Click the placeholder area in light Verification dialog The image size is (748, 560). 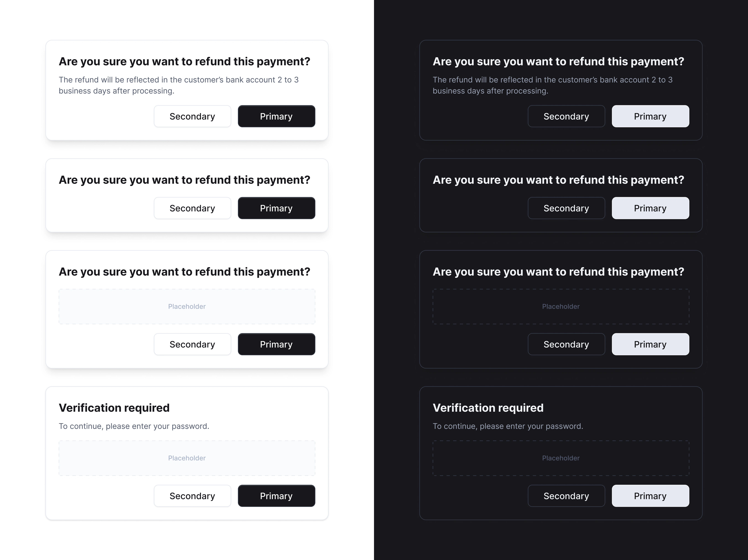(x=187, y=458)
